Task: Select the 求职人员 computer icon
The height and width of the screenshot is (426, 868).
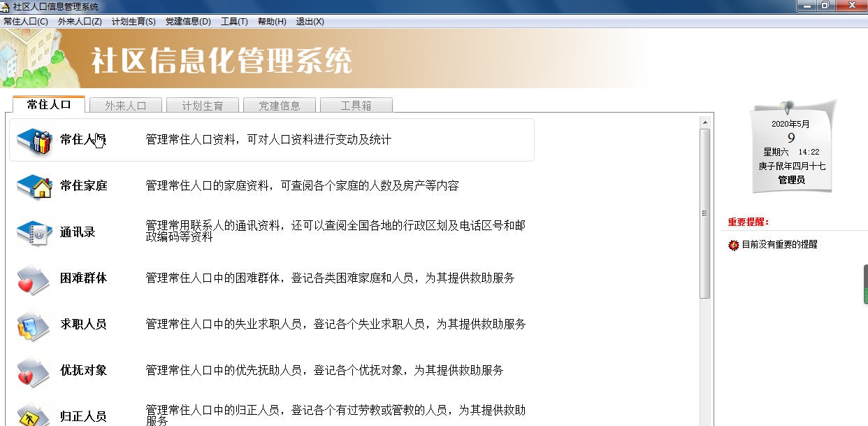Action: (34, 324)
